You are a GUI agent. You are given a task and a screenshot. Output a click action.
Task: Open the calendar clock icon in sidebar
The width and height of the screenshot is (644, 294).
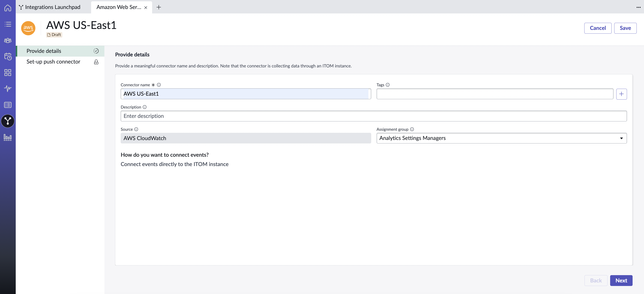[x=8, y=56]
